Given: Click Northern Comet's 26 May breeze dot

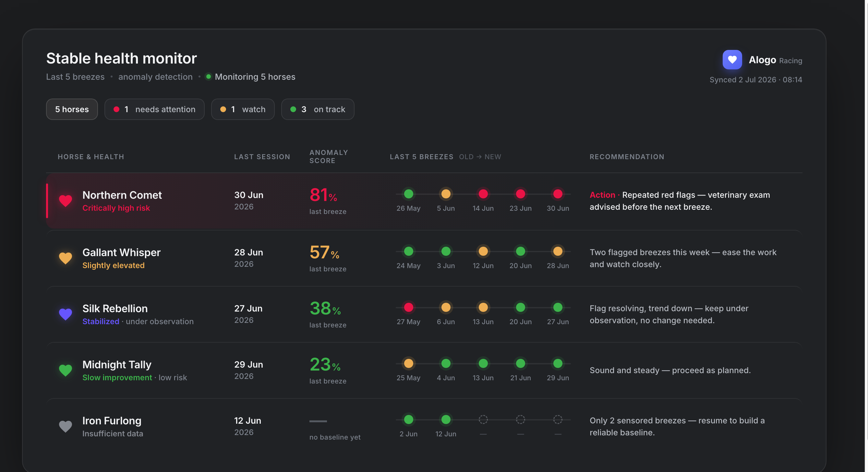Looking at the screenshot, I should tap(408, 194).
